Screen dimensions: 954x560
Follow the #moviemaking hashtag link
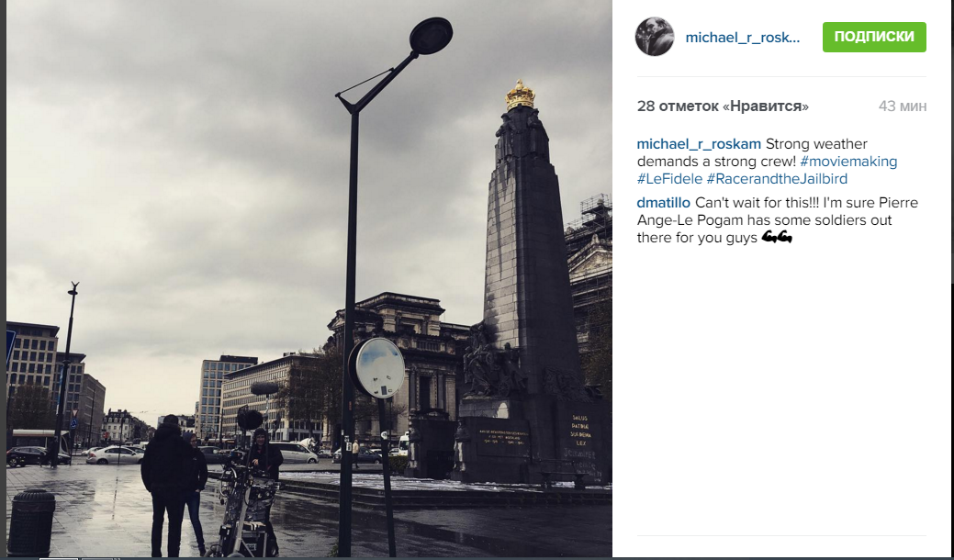click(848, 162)
